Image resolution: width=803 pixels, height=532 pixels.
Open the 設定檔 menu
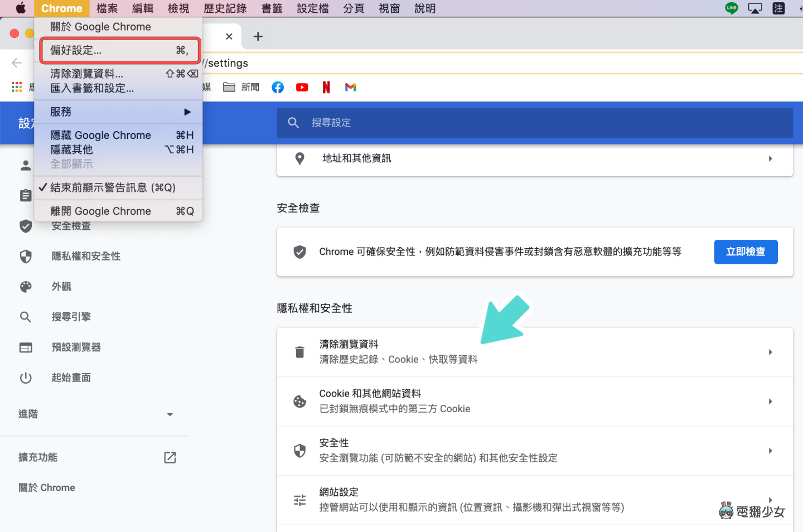313,8
